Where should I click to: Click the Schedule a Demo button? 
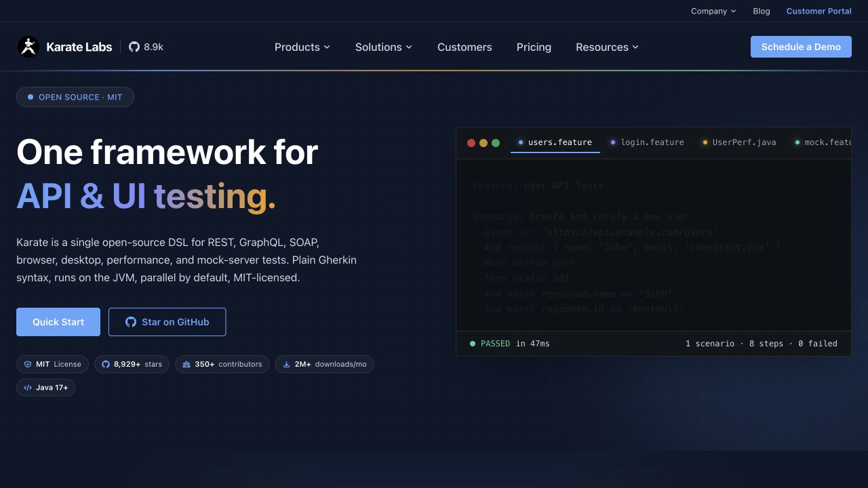801,47
